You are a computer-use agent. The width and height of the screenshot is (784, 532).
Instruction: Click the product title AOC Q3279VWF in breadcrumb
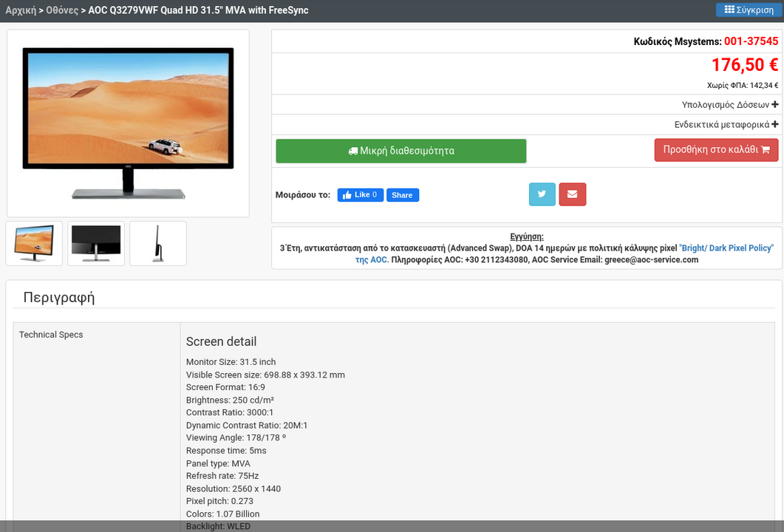click(x=199, y=10)
